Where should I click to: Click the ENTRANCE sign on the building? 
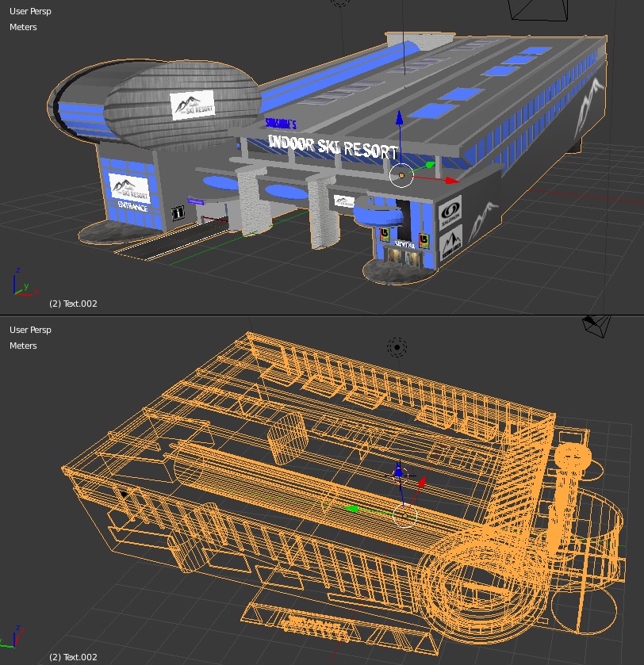coord(132,205)
